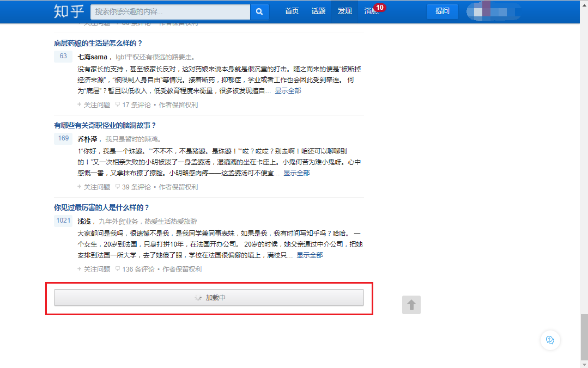Click the bio text lgbt平权还有很远的路要走
Screen dimensions: 588x368
155,57
